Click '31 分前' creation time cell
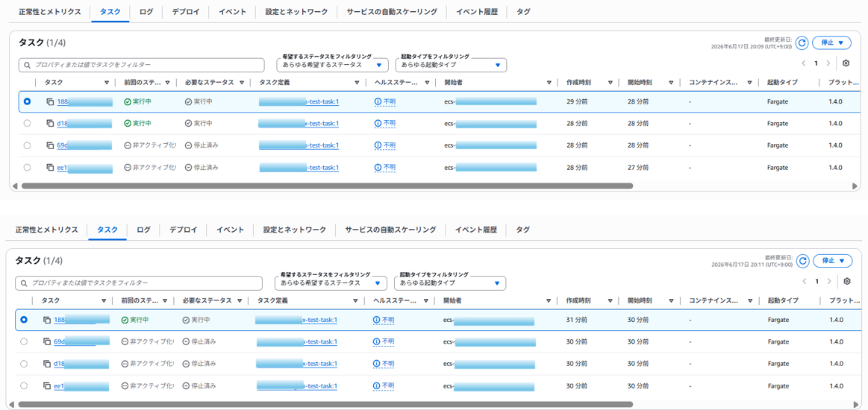 577,320
